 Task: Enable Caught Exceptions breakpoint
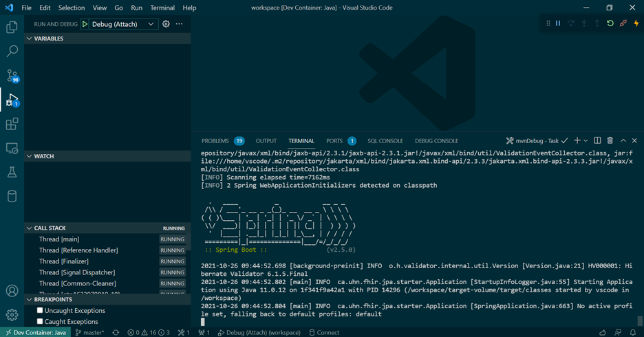[40, 321]
